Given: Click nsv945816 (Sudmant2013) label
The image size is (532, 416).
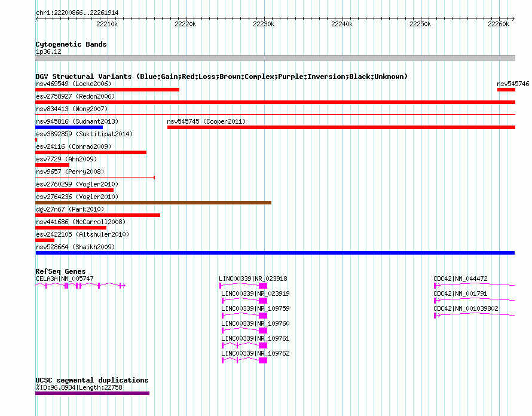Looking at the screenshot, I should 77,121.
